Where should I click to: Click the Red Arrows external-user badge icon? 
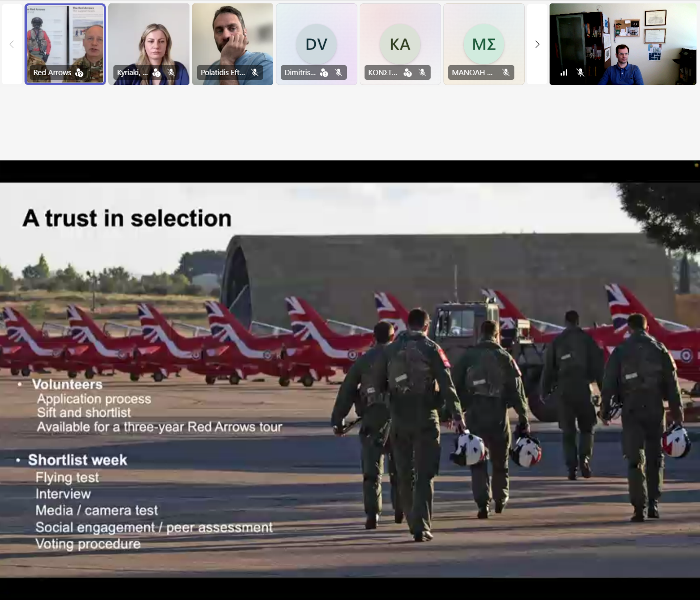click(x=79, y=73)
